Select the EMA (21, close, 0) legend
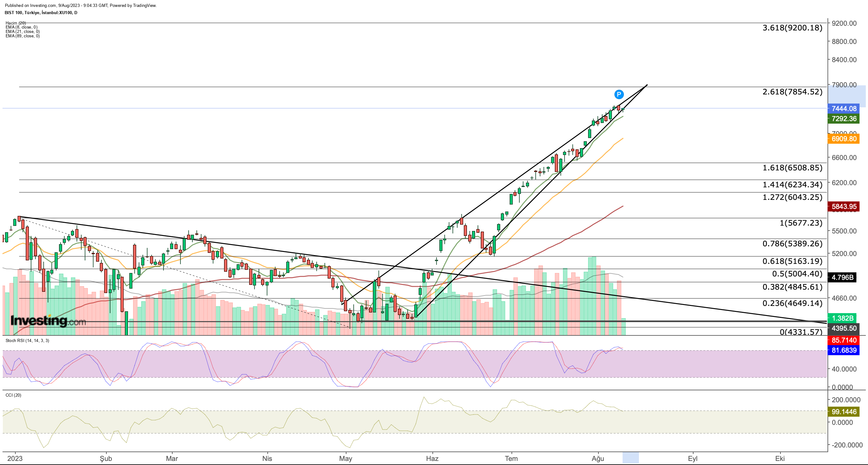 point(23,32)
